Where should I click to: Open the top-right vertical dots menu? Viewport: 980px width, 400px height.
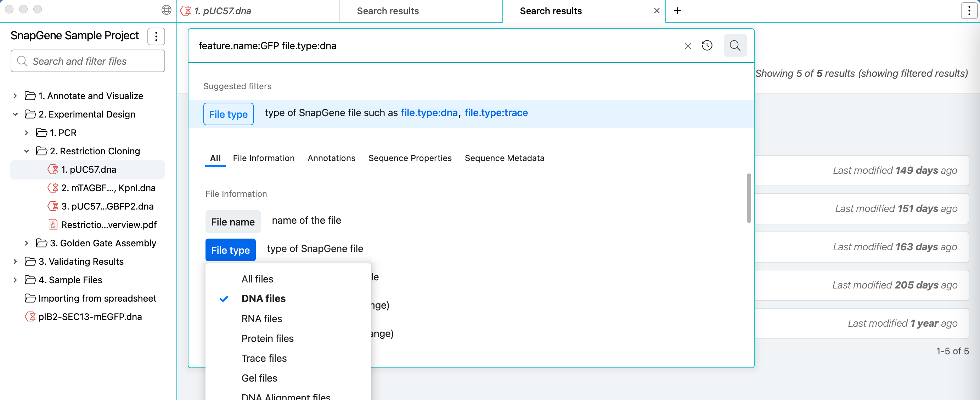coord(969,11)
